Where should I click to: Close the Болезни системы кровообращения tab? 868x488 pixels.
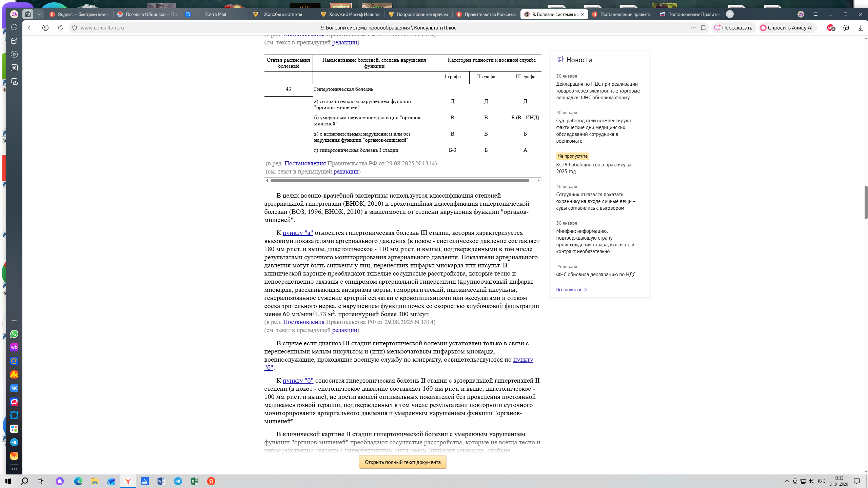[583, 14]
